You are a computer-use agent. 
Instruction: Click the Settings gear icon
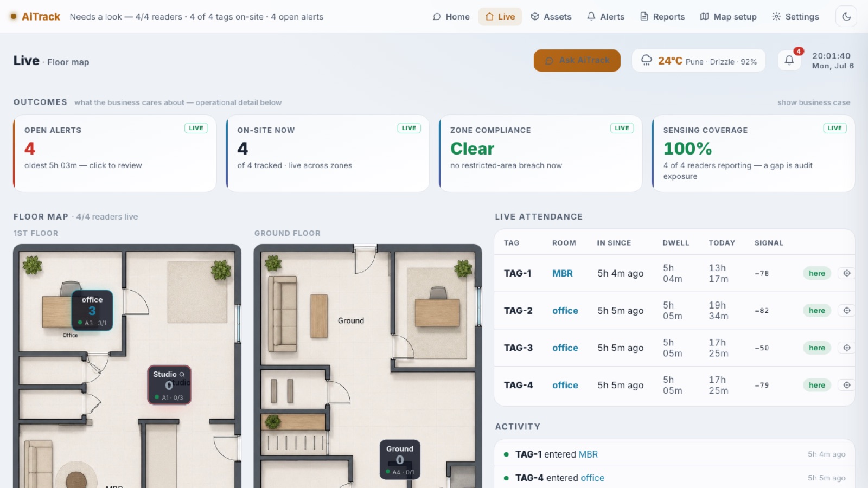(x=776, y=17)
